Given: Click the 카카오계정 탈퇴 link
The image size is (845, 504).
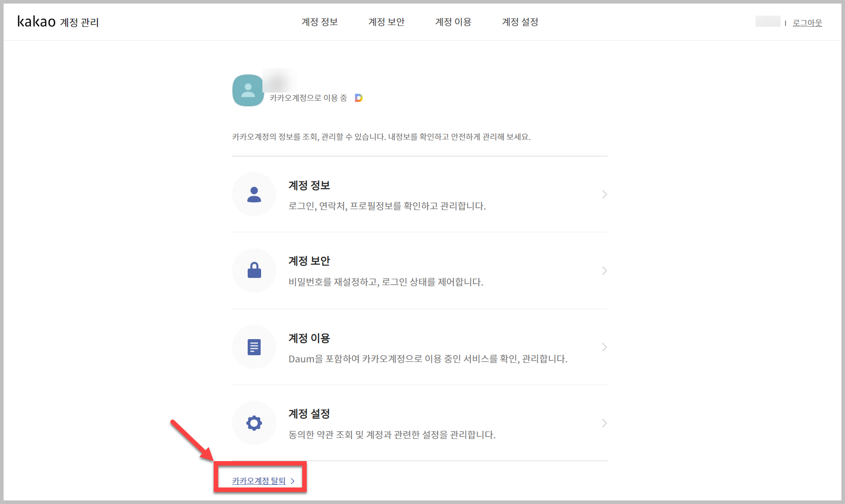Looking at the screenshot, I should point(258,481).
